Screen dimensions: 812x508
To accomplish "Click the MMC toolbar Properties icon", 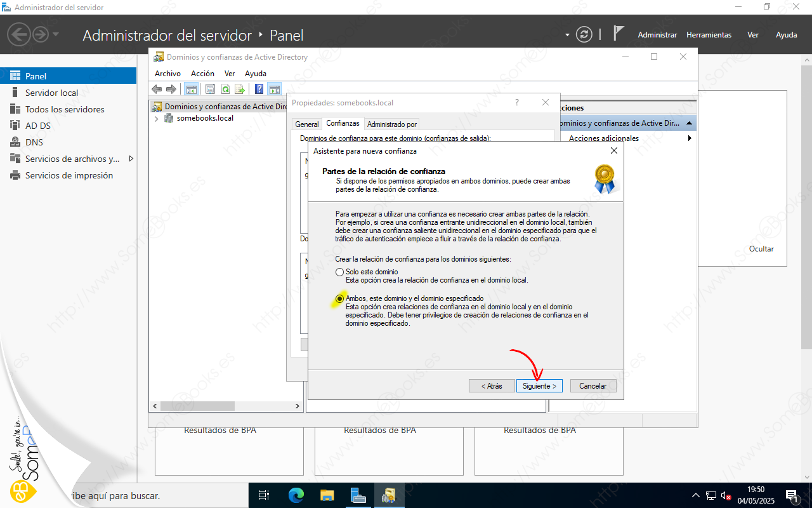I will 210,90.
